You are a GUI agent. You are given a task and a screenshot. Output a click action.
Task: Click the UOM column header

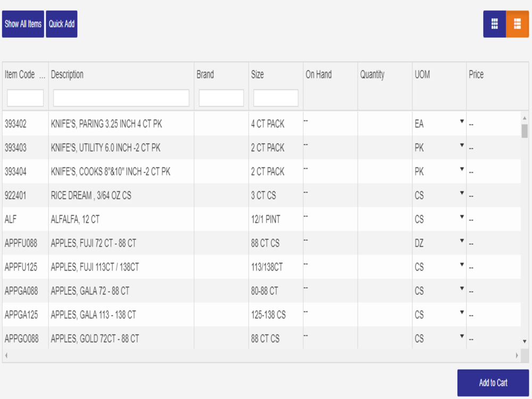coord(422,74)
